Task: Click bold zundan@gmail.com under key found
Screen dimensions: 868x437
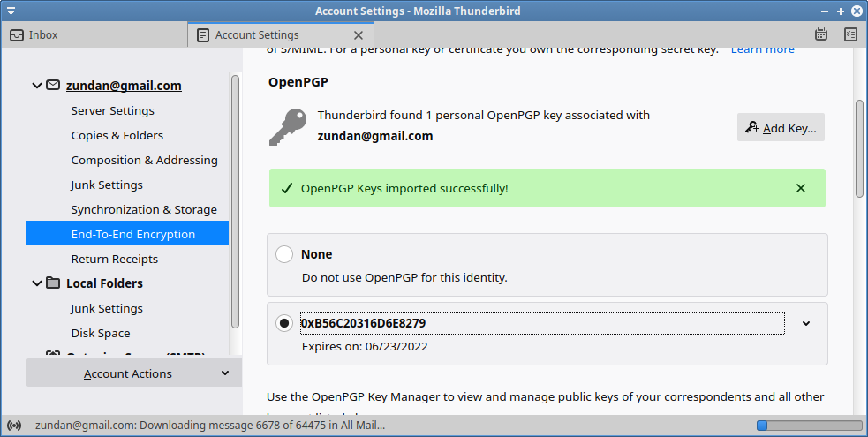Action: click(374, 136)
